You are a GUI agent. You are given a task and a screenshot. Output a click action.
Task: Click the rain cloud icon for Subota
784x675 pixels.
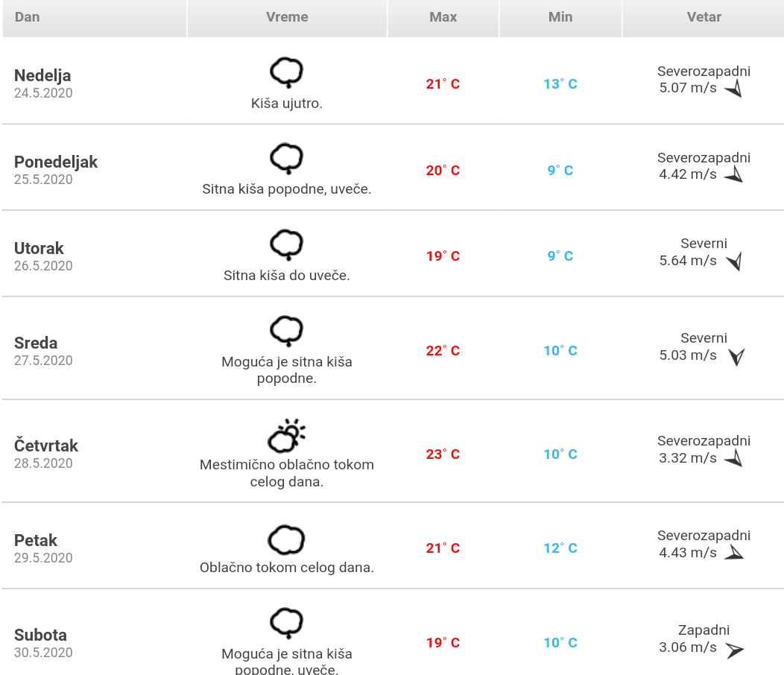click(286, 623)
